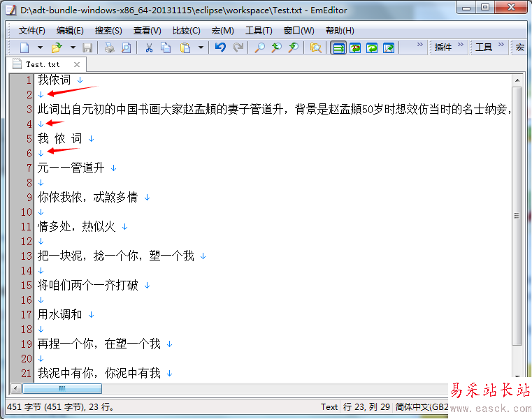The image size is (532, 419).
Task: Click the text 将咱们两个一齐打破
Action: click(87, 285)
